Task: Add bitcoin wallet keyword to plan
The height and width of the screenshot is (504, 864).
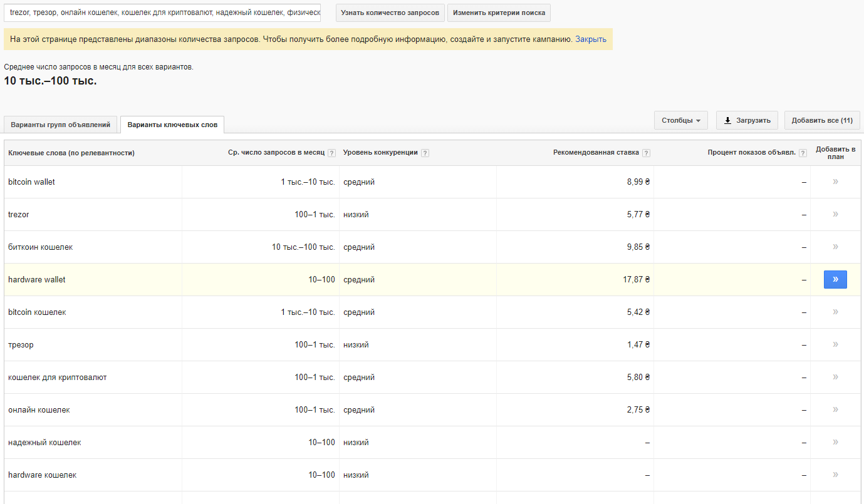Action: click(835, 182)
